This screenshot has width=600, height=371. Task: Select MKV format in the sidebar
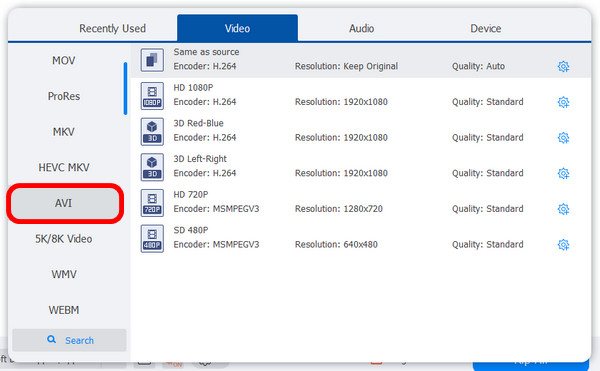click(x=64, y=132)
